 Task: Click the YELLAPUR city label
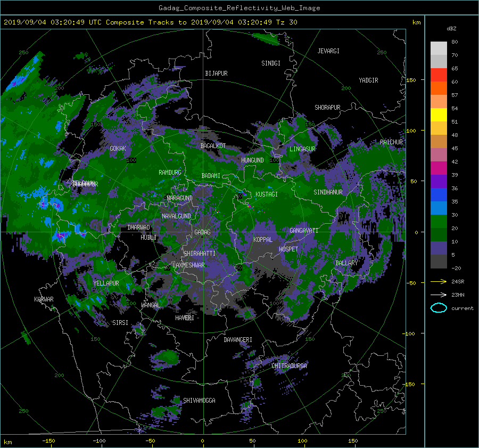[106, 283]
